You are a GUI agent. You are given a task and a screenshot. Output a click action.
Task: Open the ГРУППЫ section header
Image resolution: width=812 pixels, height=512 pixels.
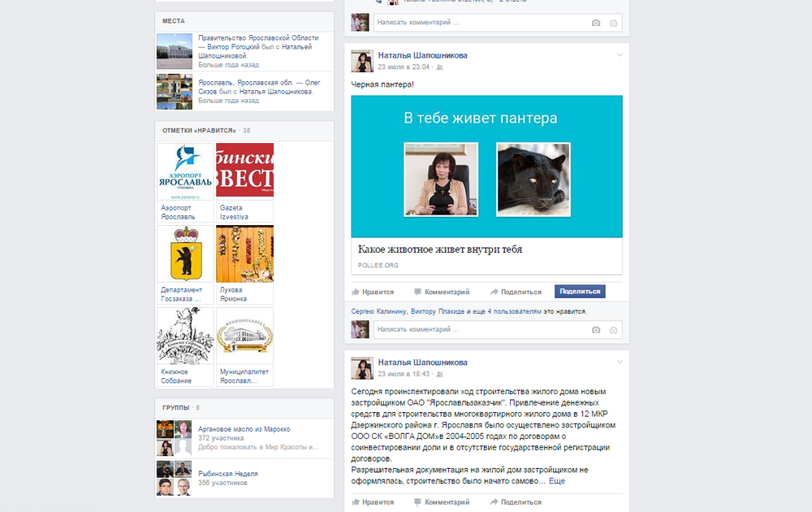coord(175,408)
